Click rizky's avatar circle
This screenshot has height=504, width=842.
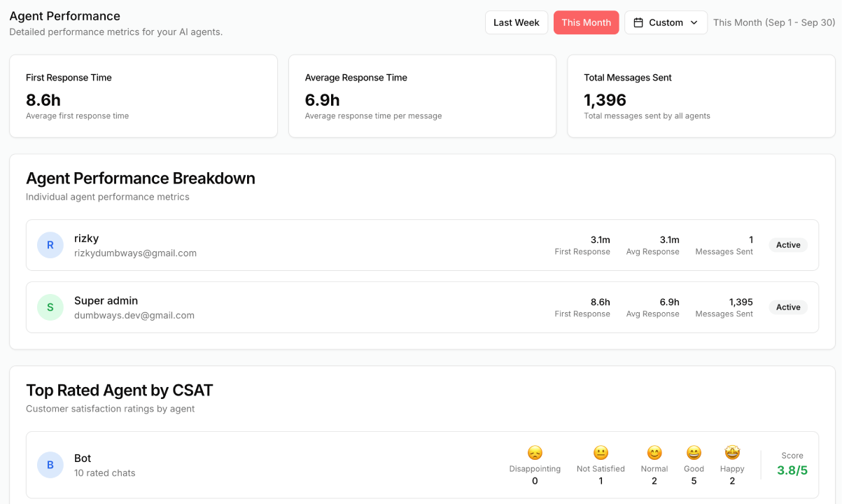tap(50, 245)
